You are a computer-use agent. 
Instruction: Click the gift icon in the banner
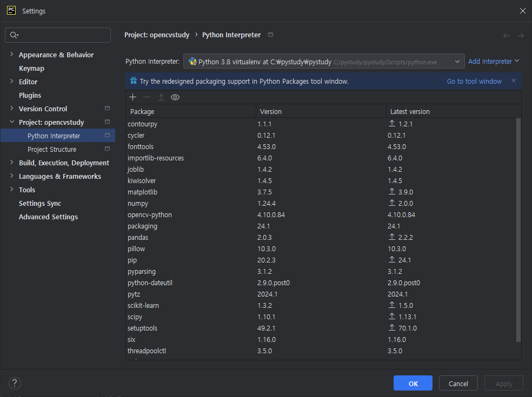134,80
